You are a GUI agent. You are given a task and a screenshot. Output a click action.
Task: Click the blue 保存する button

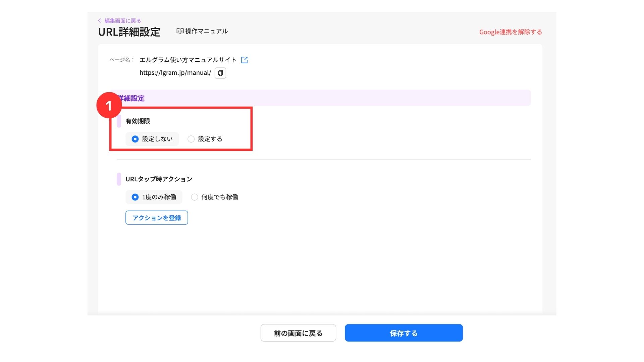click(x=404, y=333)
